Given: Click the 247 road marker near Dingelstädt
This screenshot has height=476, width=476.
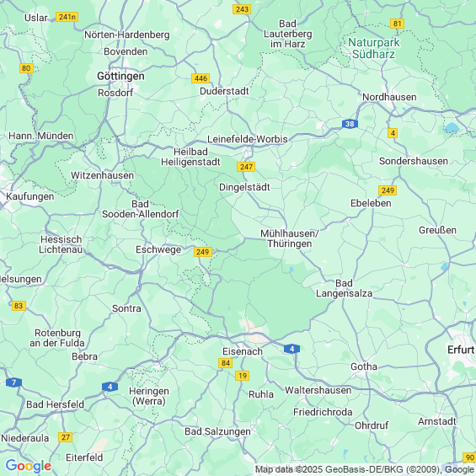Looking at the screenshot, I should pyautogui.click(x=246, y=167).
